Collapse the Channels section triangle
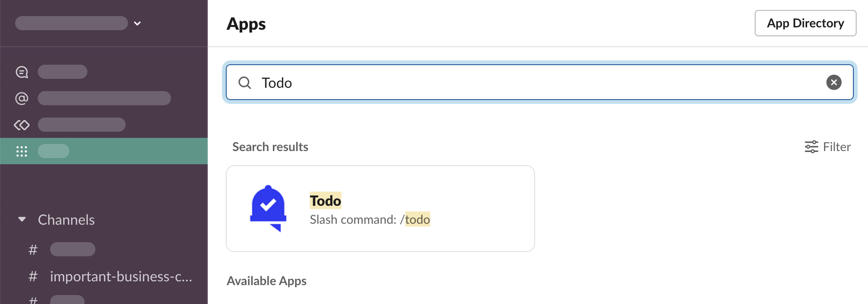This screenshot has height=304, width=868. pos(22,220)
